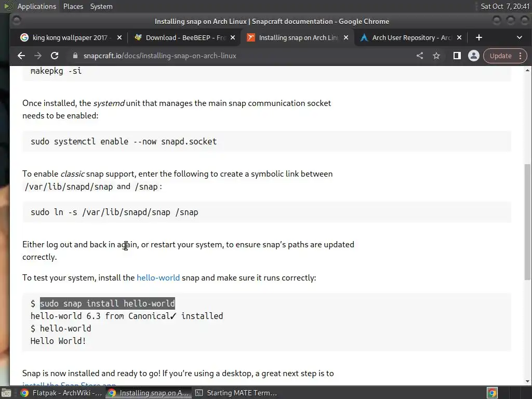Screen dimensions: 532x399
Task: Close the Arch User Repository tab
Action: point(459,37)
